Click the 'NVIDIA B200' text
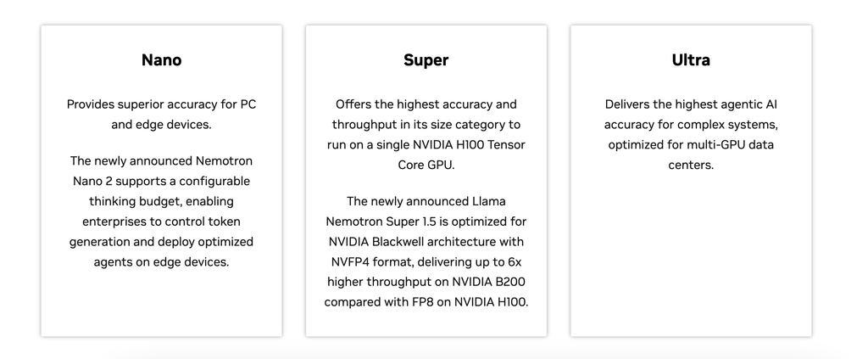 tap(489, 282)
